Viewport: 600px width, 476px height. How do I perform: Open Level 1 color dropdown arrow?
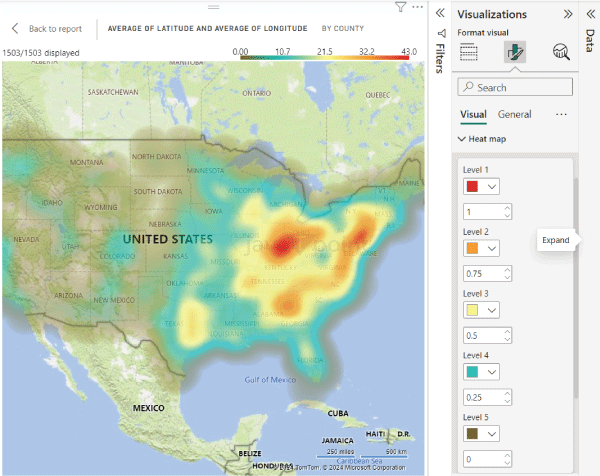coord(492,187)
